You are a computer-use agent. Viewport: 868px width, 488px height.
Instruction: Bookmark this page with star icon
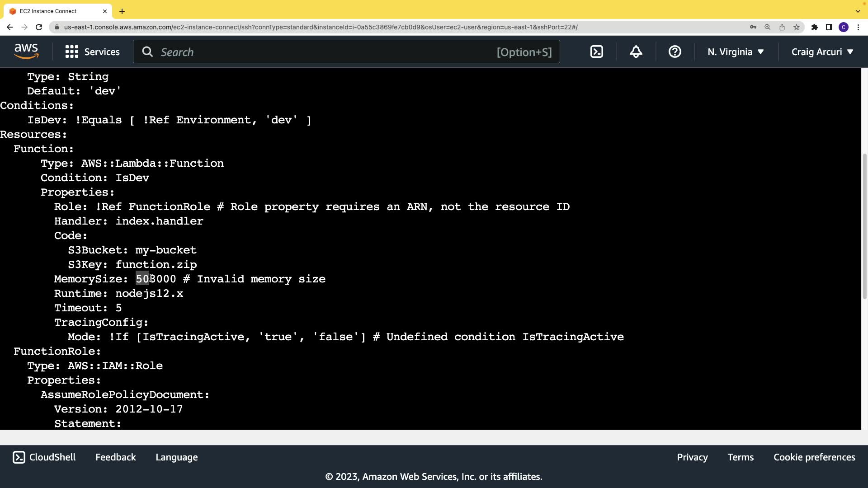pyautogui.click(x=797, y=27)
